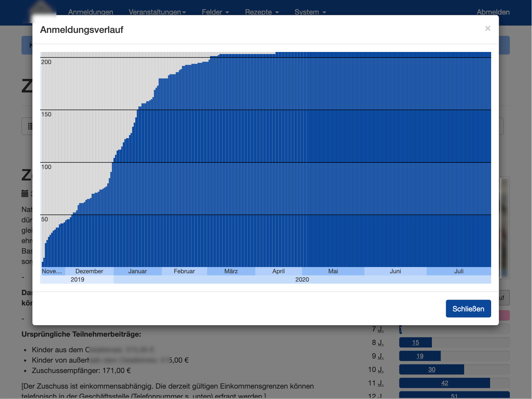This screenshot has width=532, height=399.
Task: Expand the Felder dropdown menu
Action: pyautogui.click(x=215, y=12)
